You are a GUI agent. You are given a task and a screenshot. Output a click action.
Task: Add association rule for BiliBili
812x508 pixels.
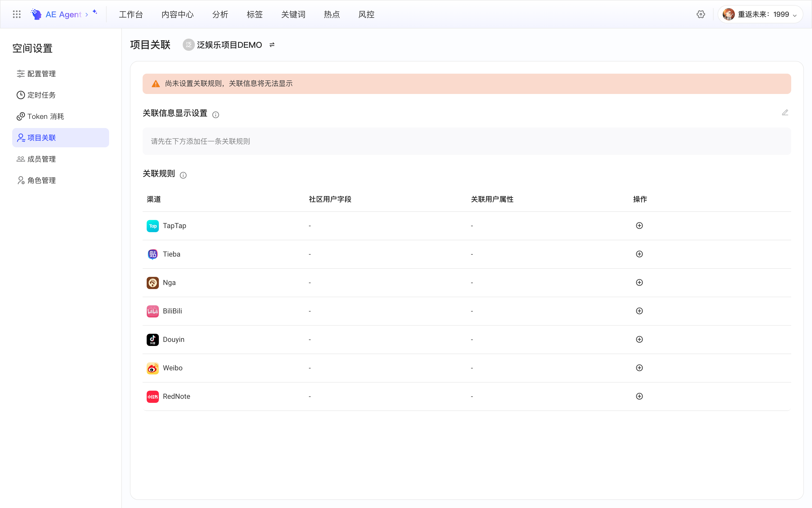tap(639, 311)
